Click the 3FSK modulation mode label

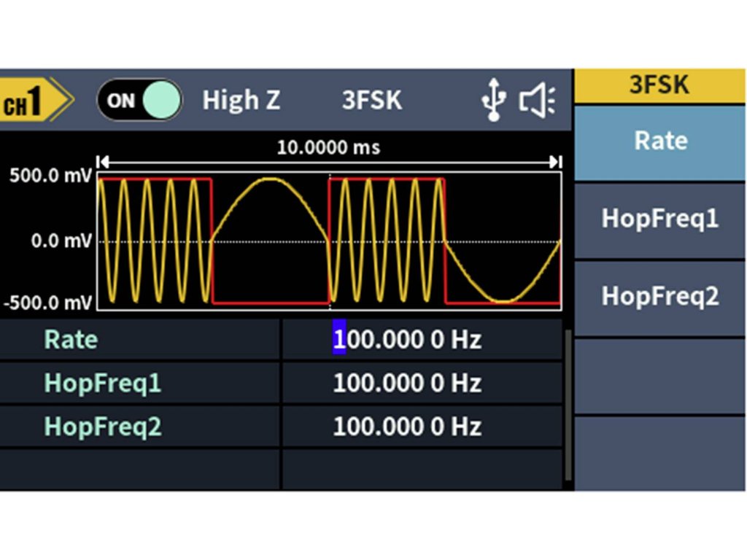click(x=371, y=101)
